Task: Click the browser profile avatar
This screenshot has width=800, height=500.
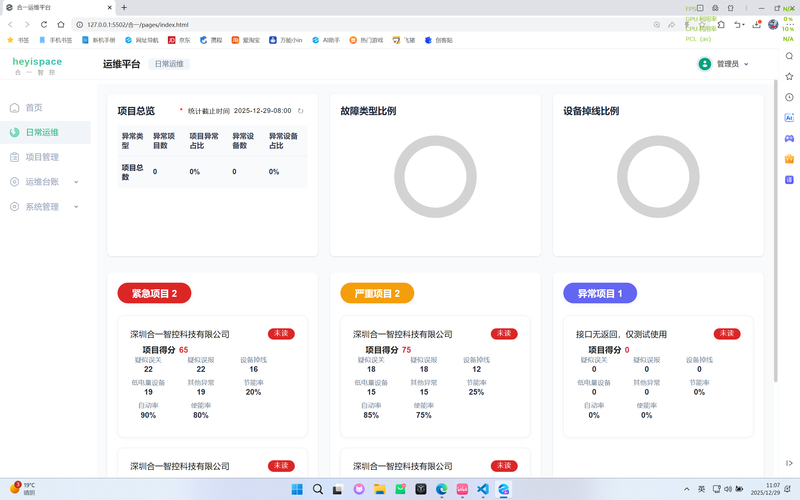Action: [773, 24]
